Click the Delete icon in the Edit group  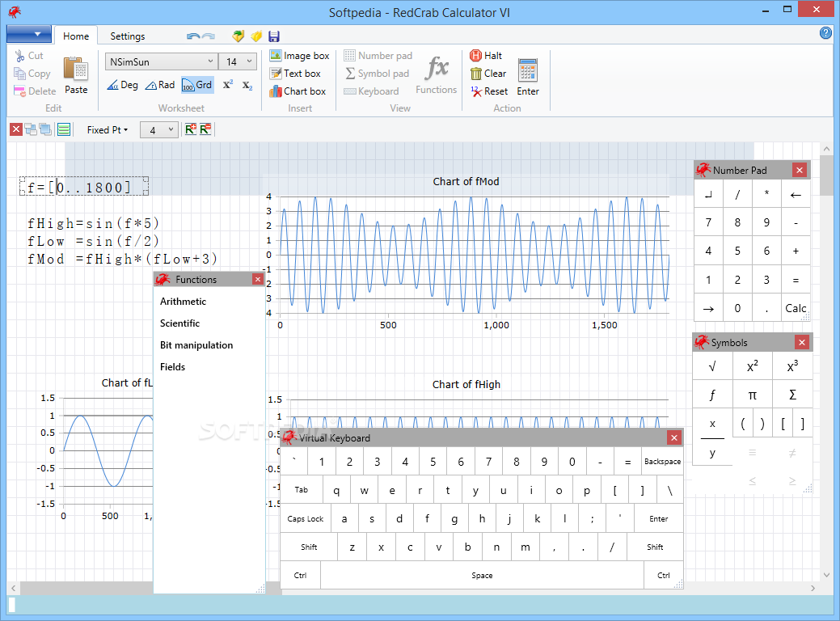click(20, 91)
